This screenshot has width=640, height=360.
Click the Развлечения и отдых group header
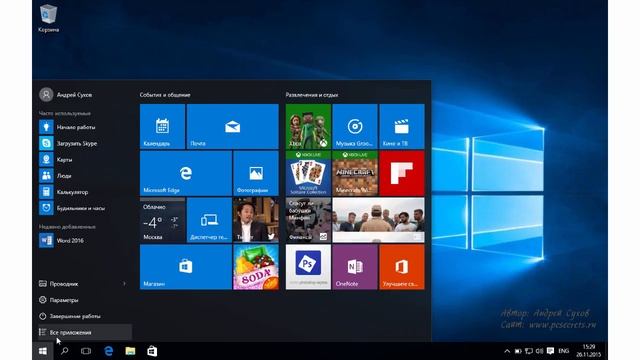pyautogui.click(x=312, y=95)
